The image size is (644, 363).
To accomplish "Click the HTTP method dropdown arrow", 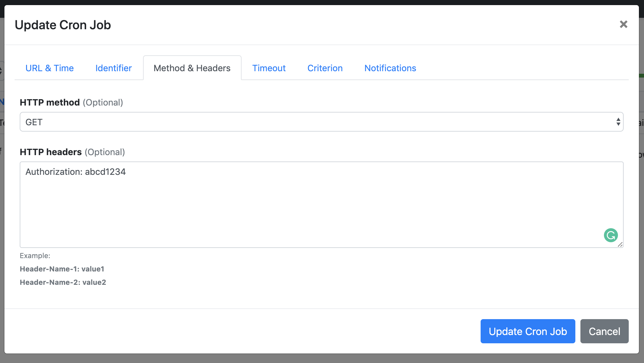I will pyautogui.click(x=617, y=122).
